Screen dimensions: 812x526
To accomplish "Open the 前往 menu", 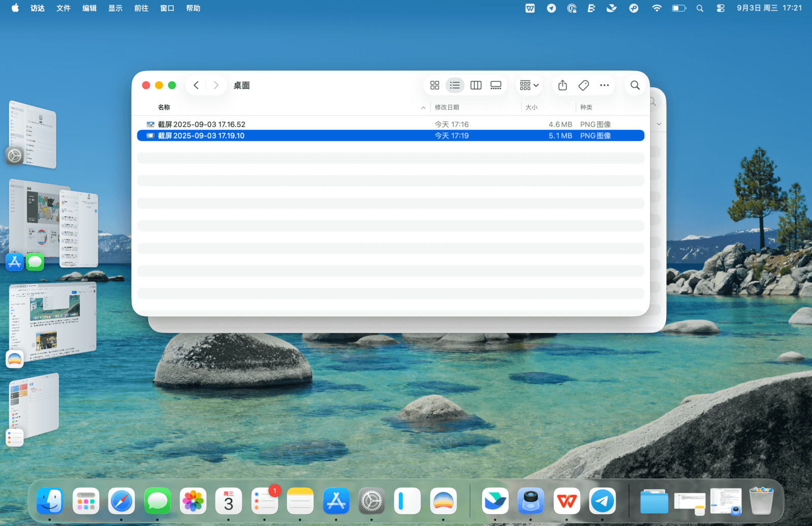I will (141, 8).
